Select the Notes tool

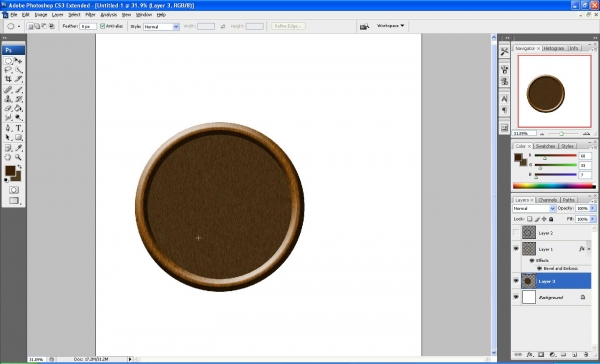point(8,148)
